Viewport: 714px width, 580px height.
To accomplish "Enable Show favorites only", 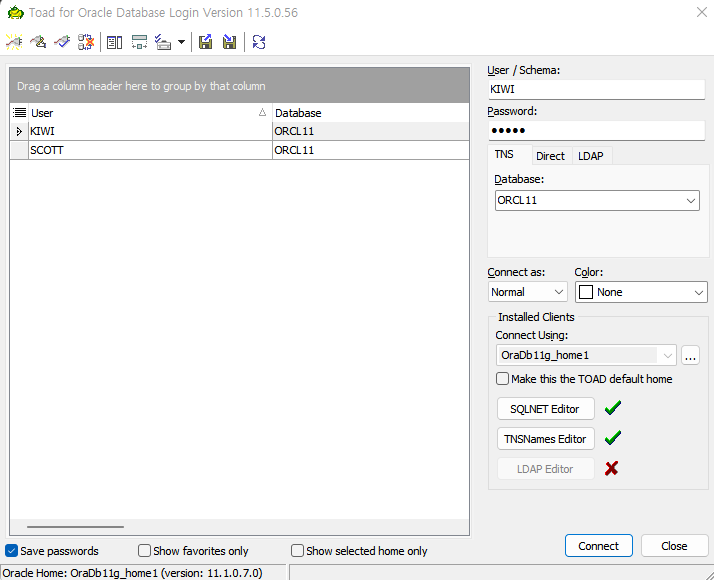I will click(x=144, y=551).
